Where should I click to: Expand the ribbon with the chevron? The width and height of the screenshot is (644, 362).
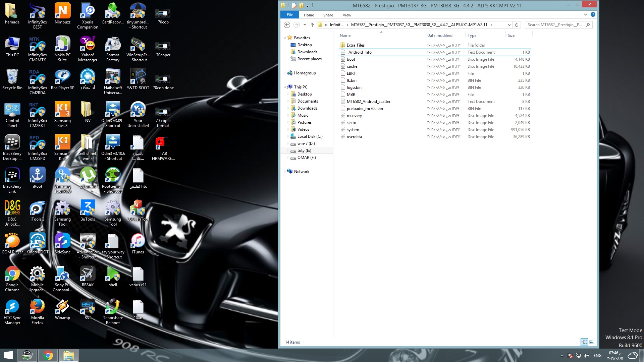pyautogui.click(x=585, y=15)
